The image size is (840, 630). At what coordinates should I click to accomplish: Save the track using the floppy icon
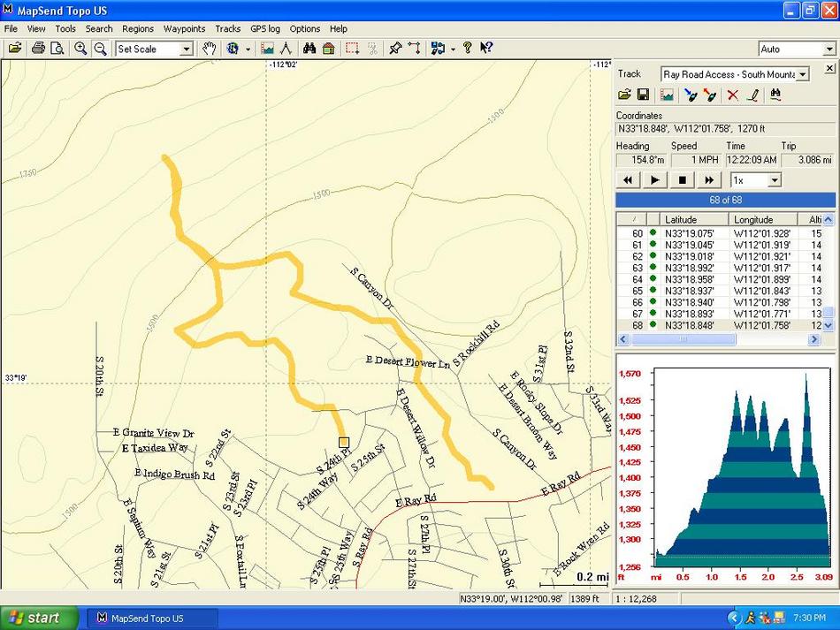coord(643,95)
